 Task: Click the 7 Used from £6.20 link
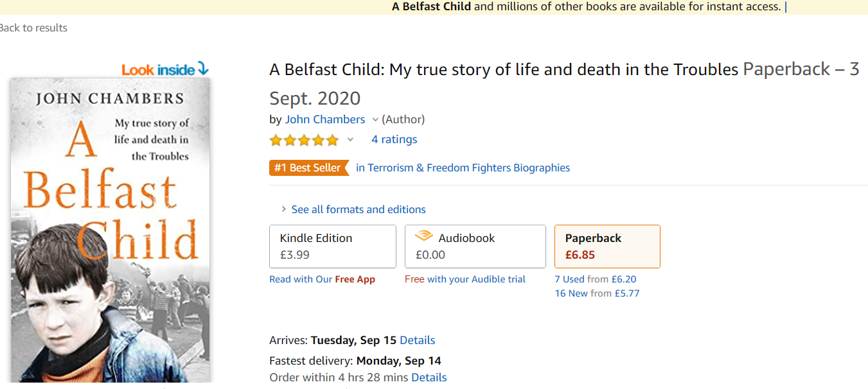click(595, 279)
